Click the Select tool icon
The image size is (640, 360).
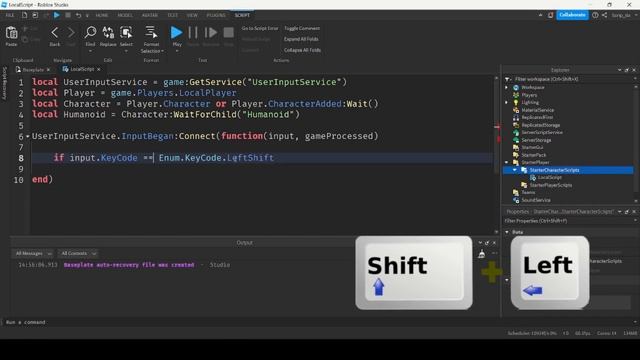click(x=126, y=32)
